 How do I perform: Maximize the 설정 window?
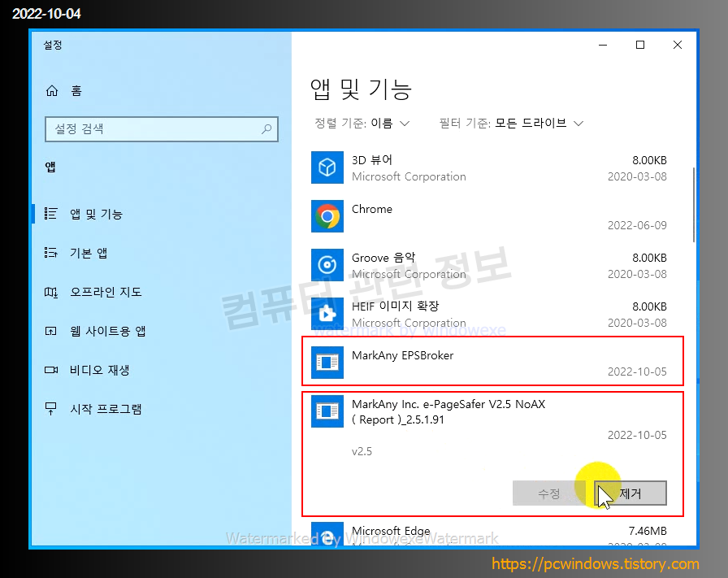tap(640, 45)
